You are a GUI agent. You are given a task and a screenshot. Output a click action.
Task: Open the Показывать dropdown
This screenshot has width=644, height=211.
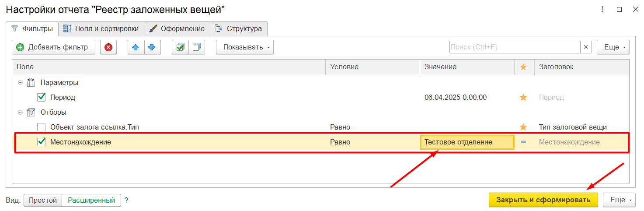tap(245, 47)
